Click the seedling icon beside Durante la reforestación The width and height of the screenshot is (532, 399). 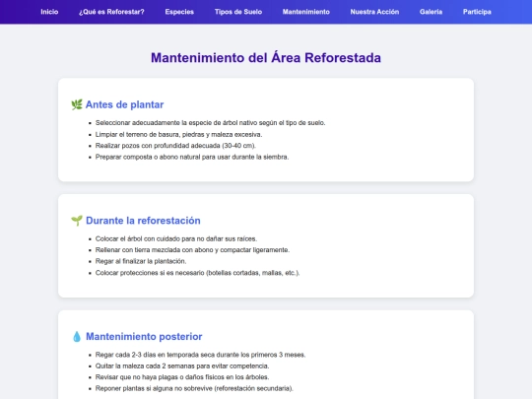(77, 221)
